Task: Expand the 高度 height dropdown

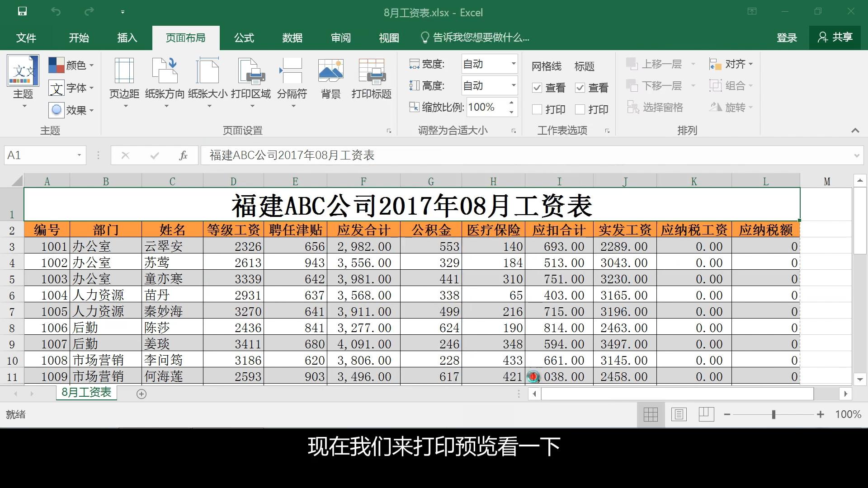Action: click(x=513, y=85)
